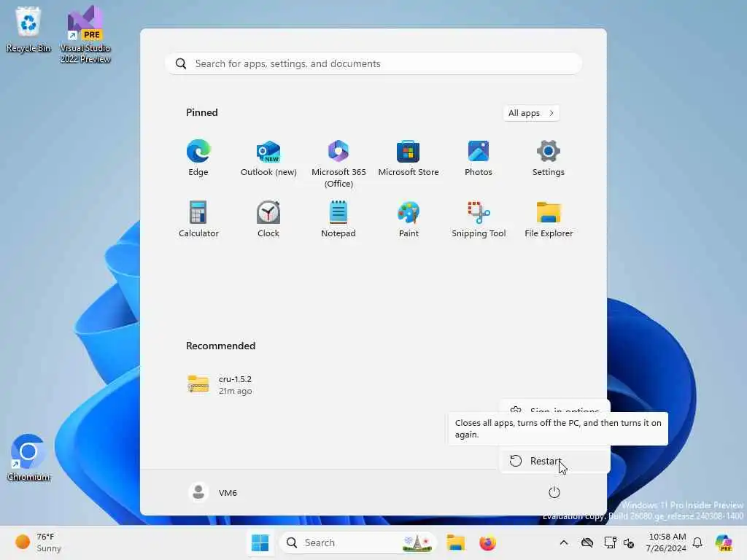Image resolution: width=747 pixels, height=560 pixels.
Task: Launch Paint app
Action: (x=409, y=219)
